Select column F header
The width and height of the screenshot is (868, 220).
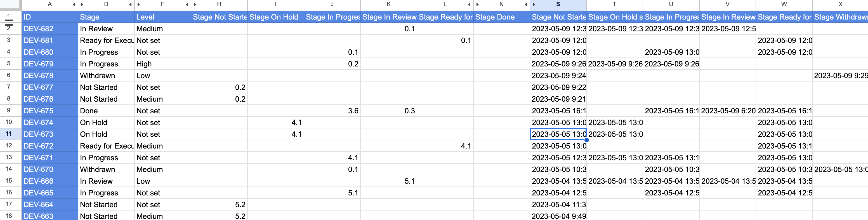(x=163, y=4)
